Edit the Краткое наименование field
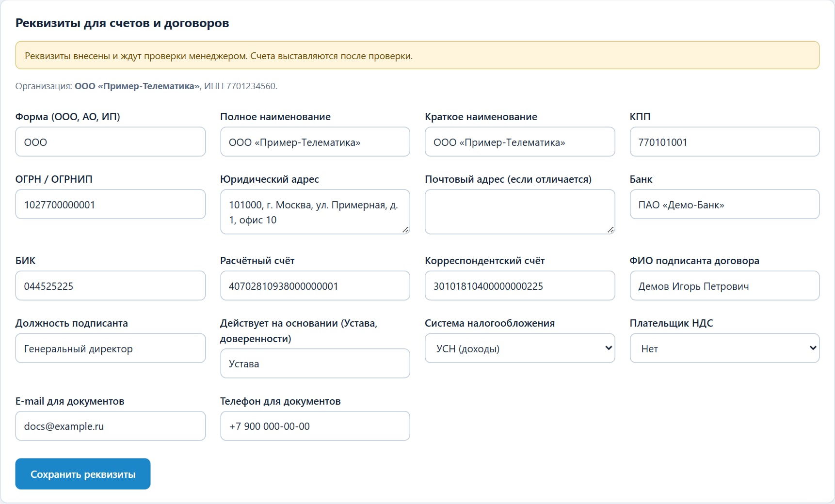 click(520, 142)
